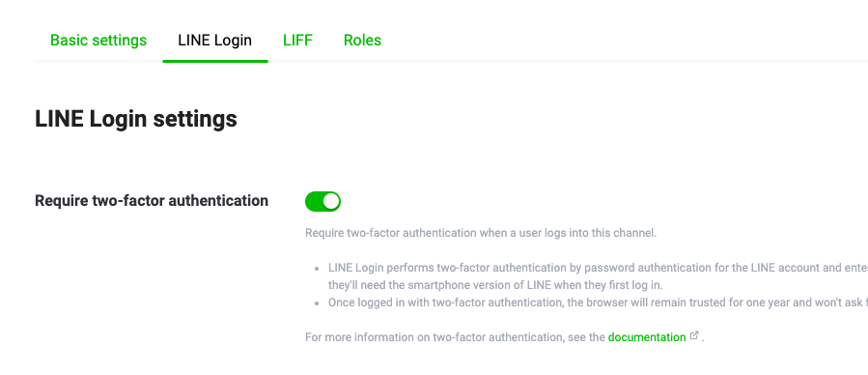Open the documentation link
The width and height of the screenshot is (868, 375).
(647, 336)
